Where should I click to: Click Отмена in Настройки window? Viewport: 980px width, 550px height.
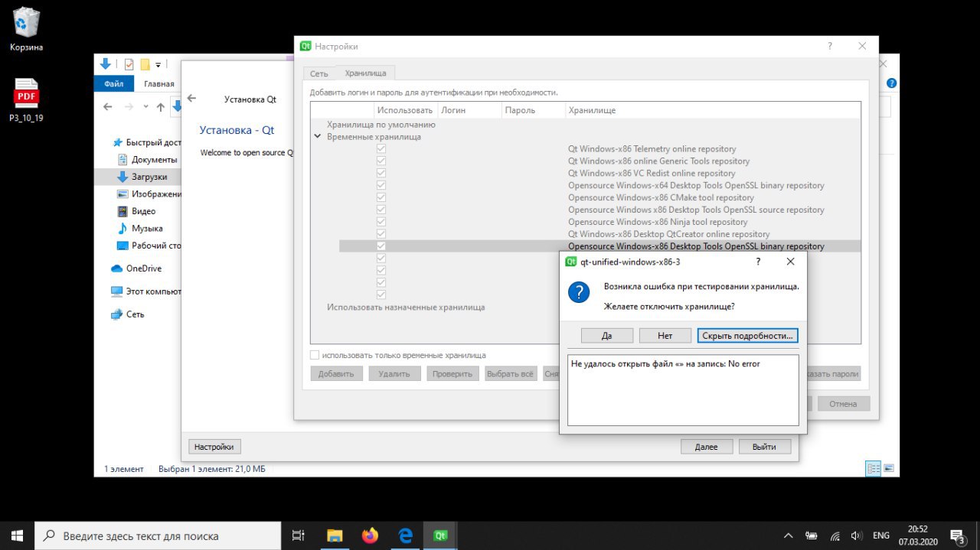(844, 404)
